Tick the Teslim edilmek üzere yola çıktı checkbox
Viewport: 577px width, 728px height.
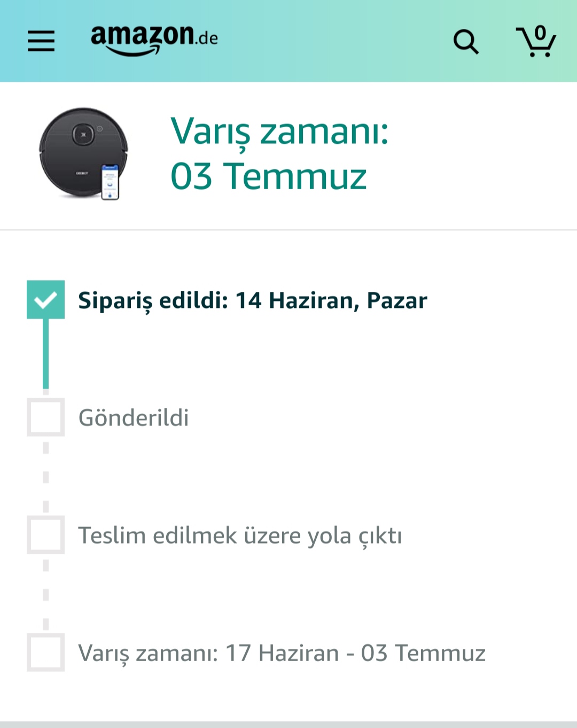pyautogui.click(x=46, y=535)
